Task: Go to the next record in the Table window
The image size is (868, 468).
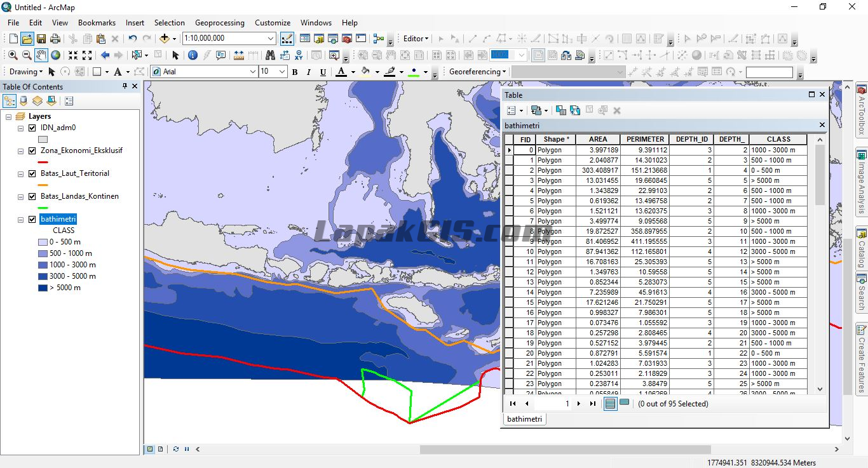Action: [578, 403]
